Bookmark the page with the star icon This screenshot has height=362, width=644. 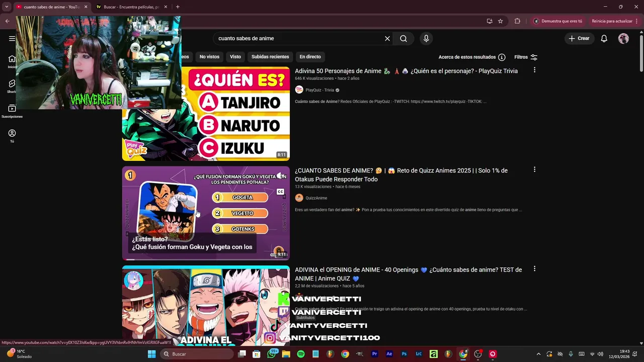pos(500,21)
